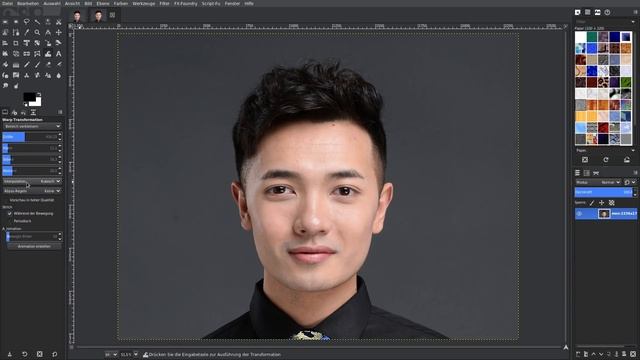Select the Measure tool
640x360 pixels.
click(x=48, y=32)
